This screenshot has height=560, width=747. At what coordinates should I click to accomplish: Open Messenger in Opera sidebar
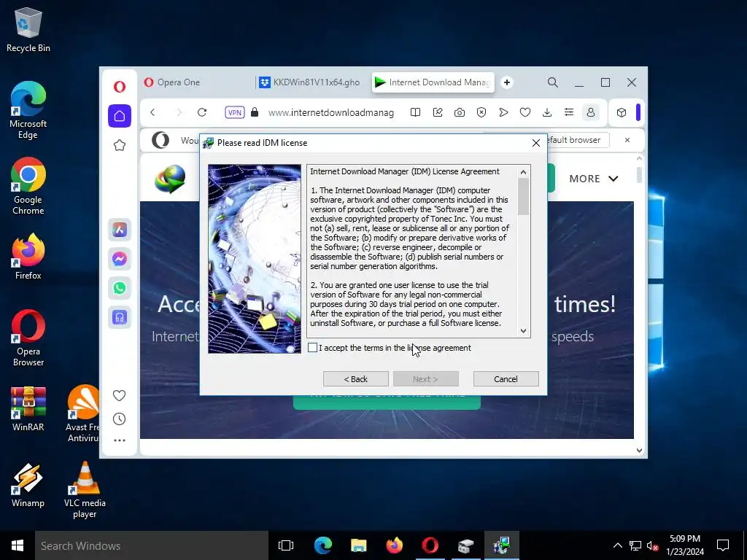[120, 259]
